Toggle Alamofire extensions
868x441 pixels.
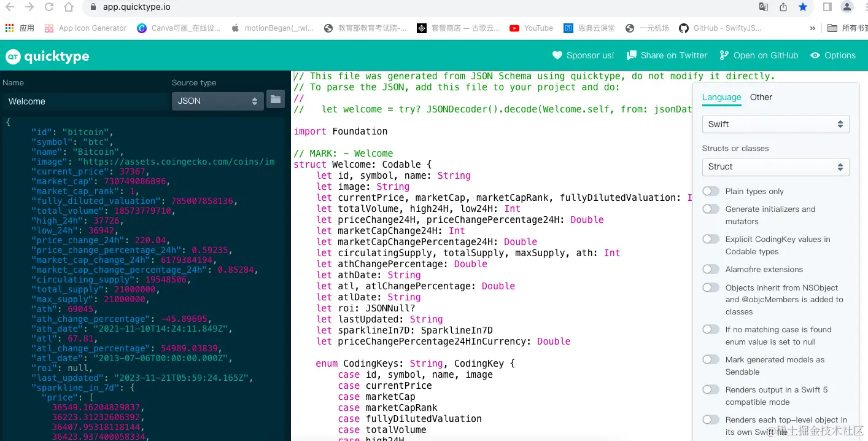[711, 269]
